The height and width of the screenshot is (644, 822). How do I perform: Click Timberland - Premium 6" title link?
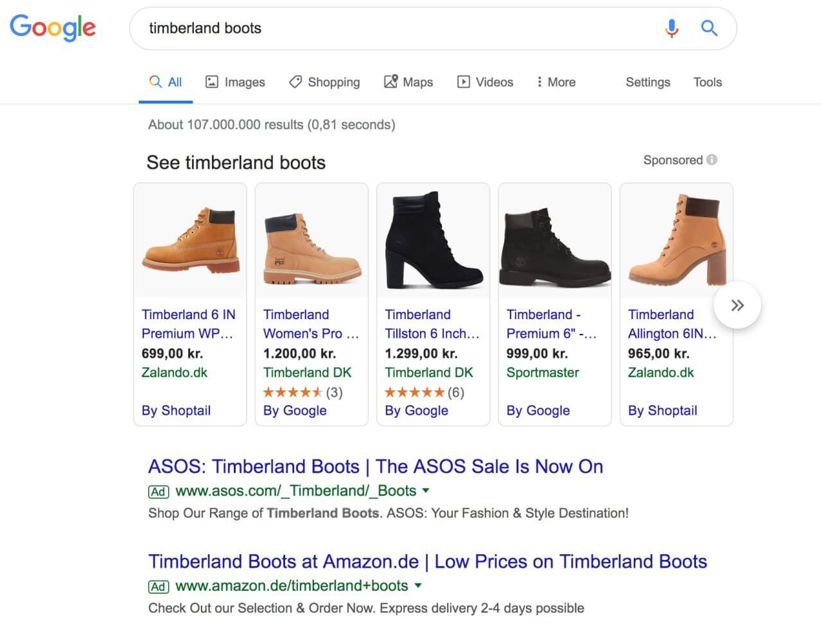[552, 324]
